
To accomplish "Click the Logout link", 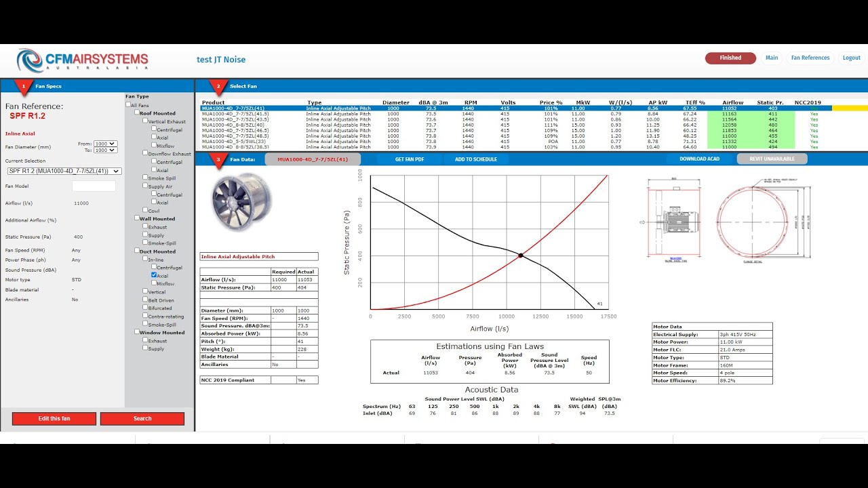I will point(852,58).
